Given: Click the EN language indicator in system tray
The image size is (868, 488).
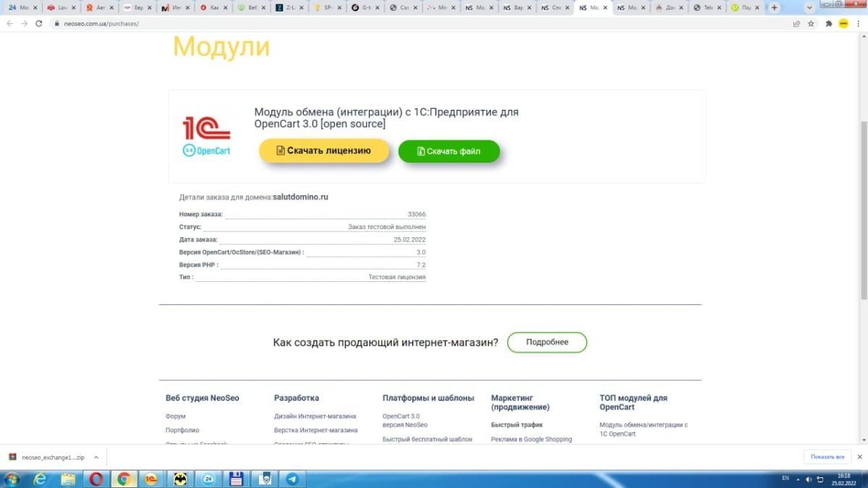Looking at the screenshot, I should coord(786,479).
